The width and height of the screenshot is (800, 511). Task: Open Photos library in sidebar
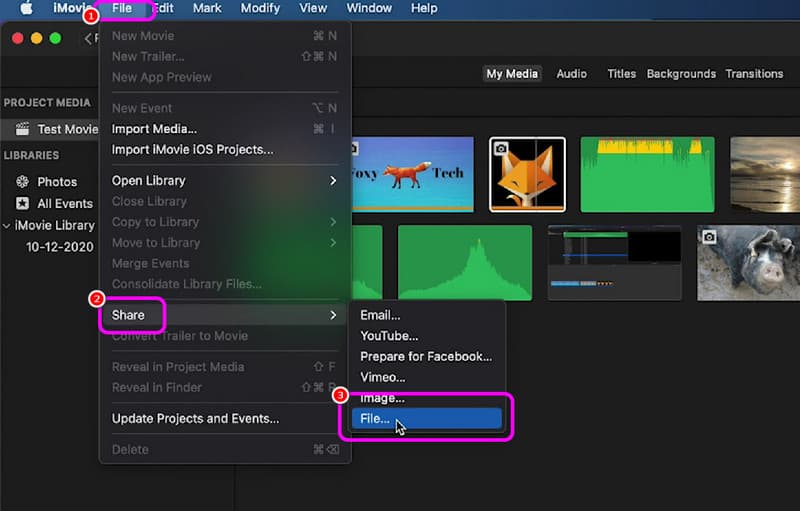pos(57,182)
